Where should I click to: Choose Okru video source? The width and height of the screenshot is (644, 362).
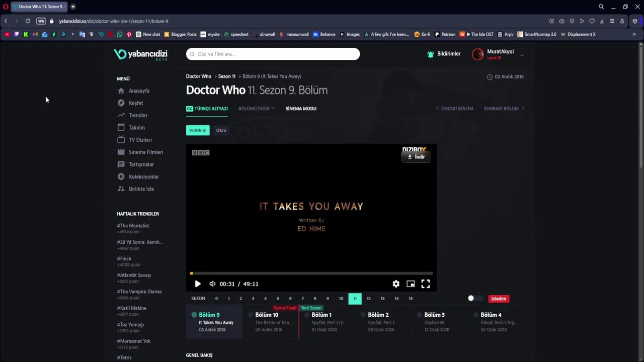click(x=221, y=130)
